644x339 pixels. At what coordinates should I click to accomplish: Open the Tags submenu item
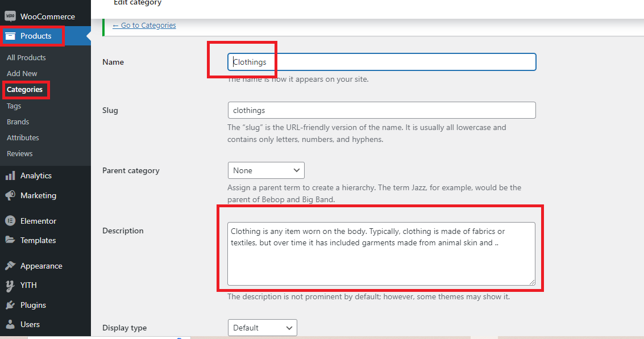[x=14, y=106]
